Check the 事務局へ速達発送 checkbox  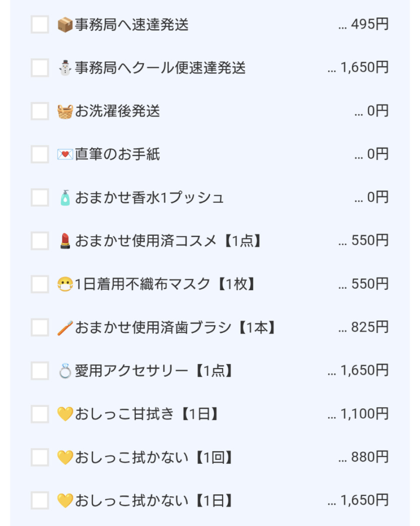click(x=40, y=25)
